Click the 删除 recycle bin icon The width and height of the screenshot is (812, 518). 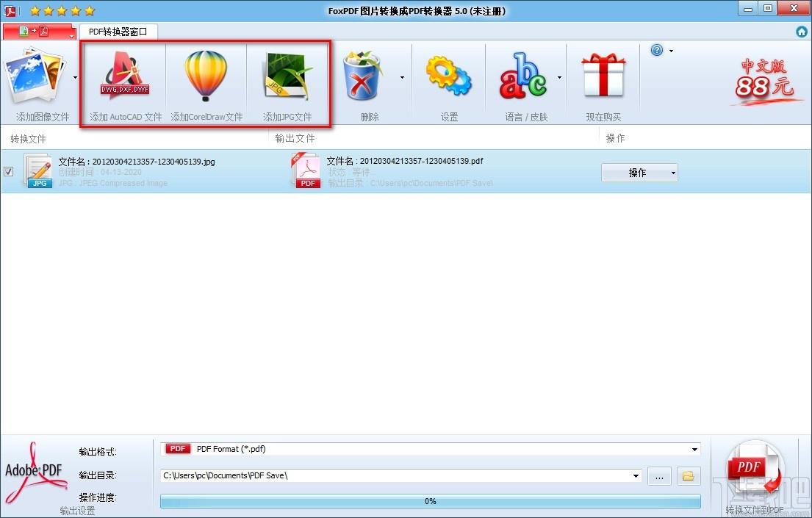(364, 76)
